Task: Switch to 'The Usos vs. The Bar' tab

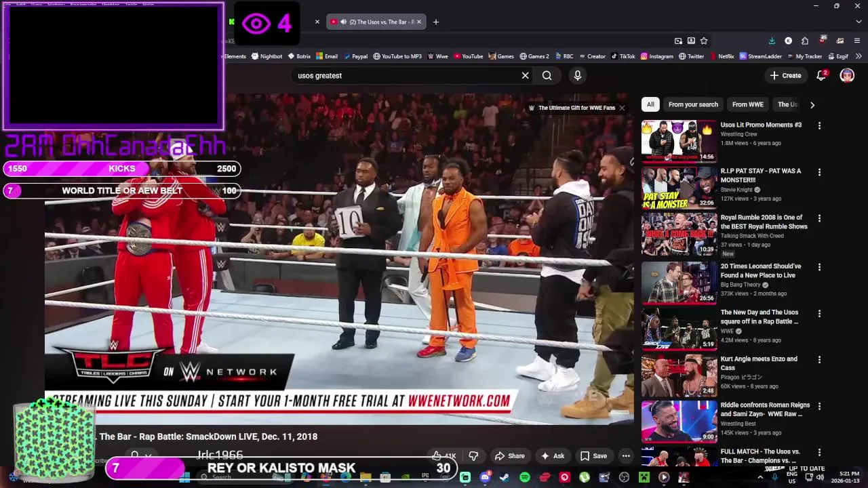Action: click(376, 22)
